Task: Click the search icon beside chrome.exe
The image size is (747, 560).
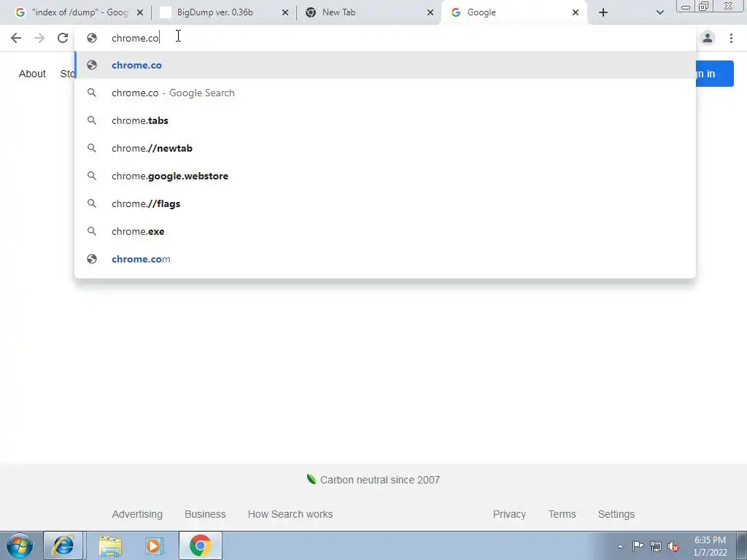Action: coord(92,231)
